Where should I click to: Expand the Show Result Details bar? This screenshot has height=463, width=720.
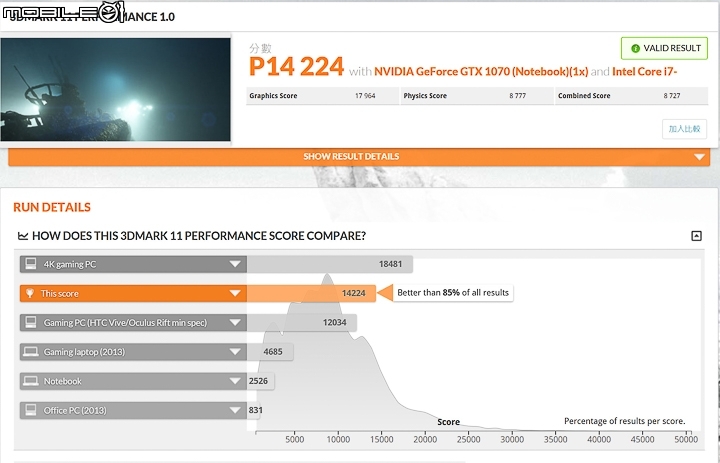tap(359, 157)
